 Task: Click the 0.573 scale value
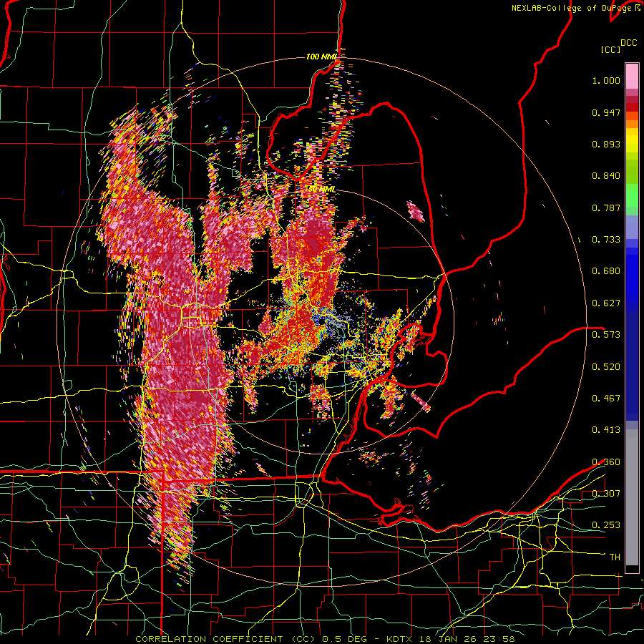(x=606, y=335)
